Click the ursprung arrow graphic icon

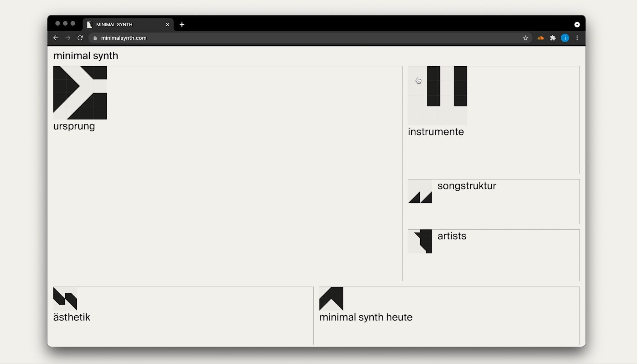click(x=80, y=93)
